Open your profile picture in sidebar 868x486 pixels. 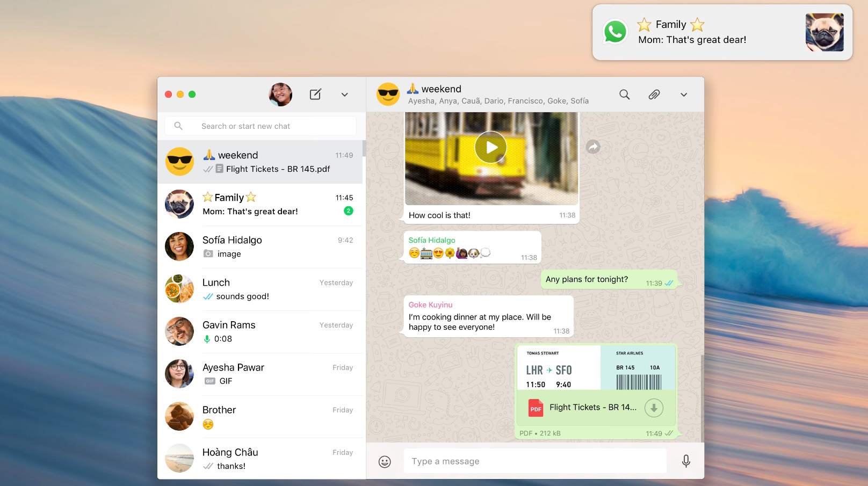point(280,95)
